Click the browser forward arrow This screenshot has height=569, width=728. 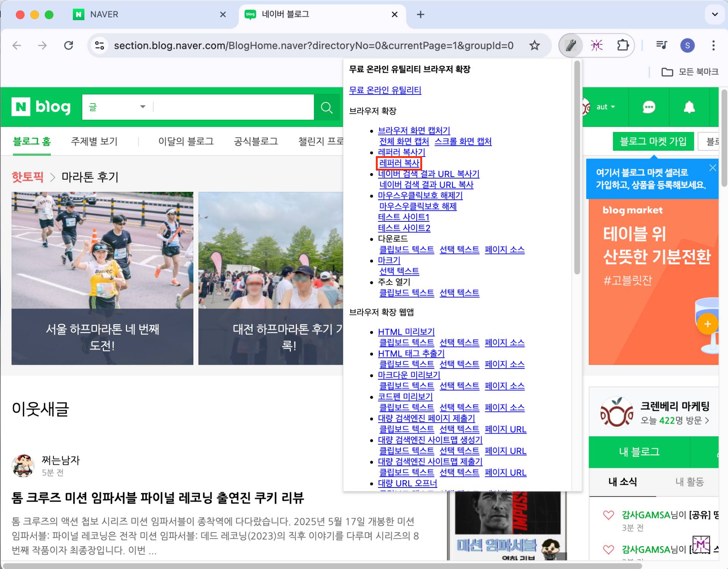[42, 45]
